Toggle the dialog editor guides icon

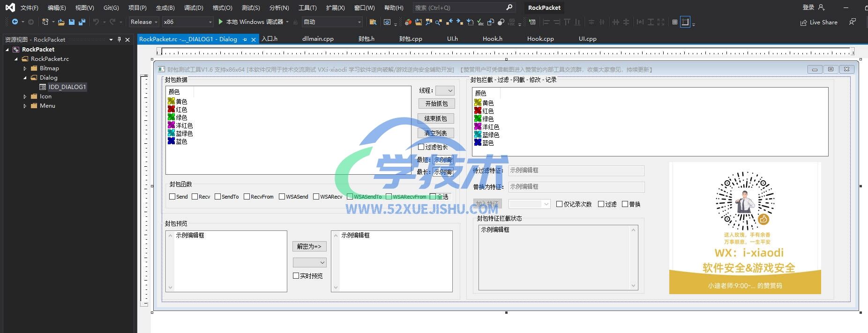685,22
